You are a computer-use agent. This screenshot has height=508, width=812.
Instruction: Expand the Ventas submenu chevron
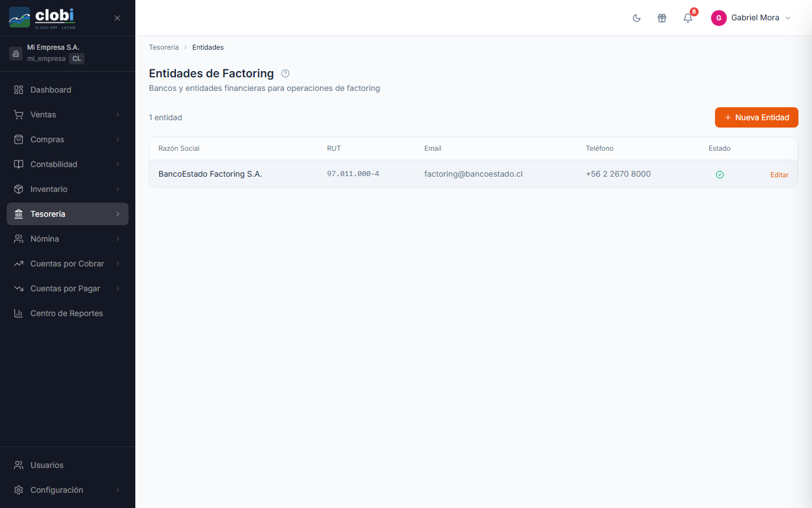tap(118, 115)
